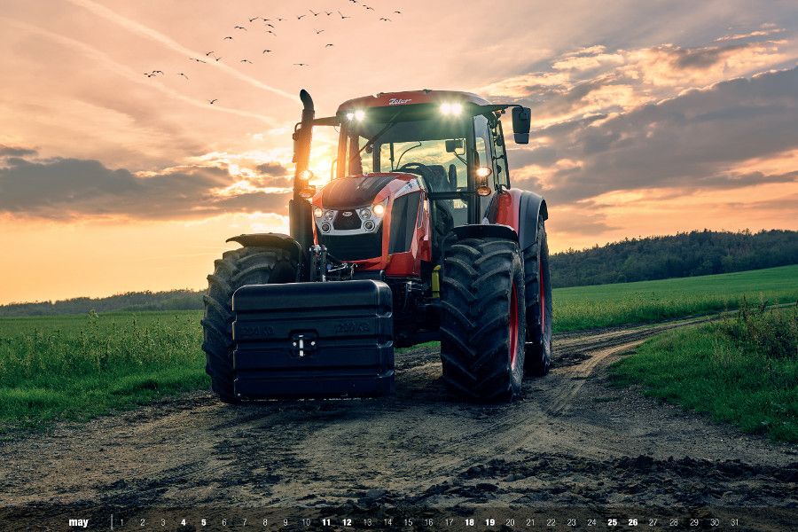Click bold date 5 in the calendar

click(x=203, y=522)
